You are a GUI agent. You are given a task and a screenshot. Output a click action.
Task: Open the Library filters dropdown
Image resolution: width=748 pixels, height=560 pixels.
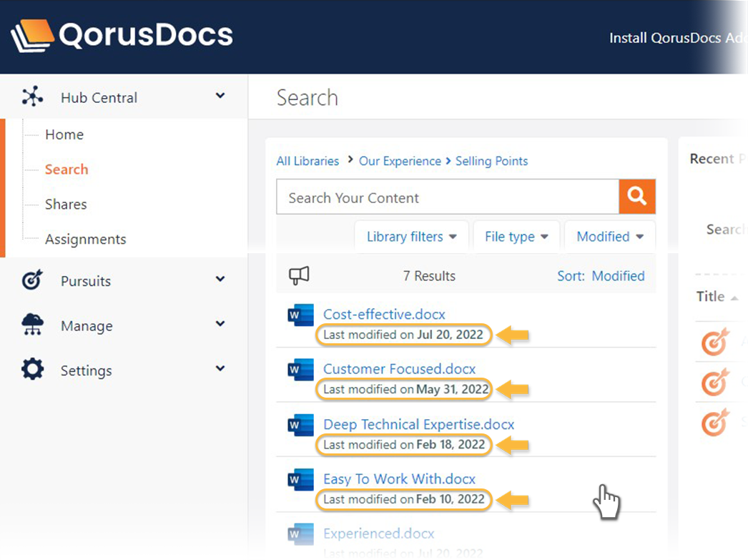coord(412,237)
